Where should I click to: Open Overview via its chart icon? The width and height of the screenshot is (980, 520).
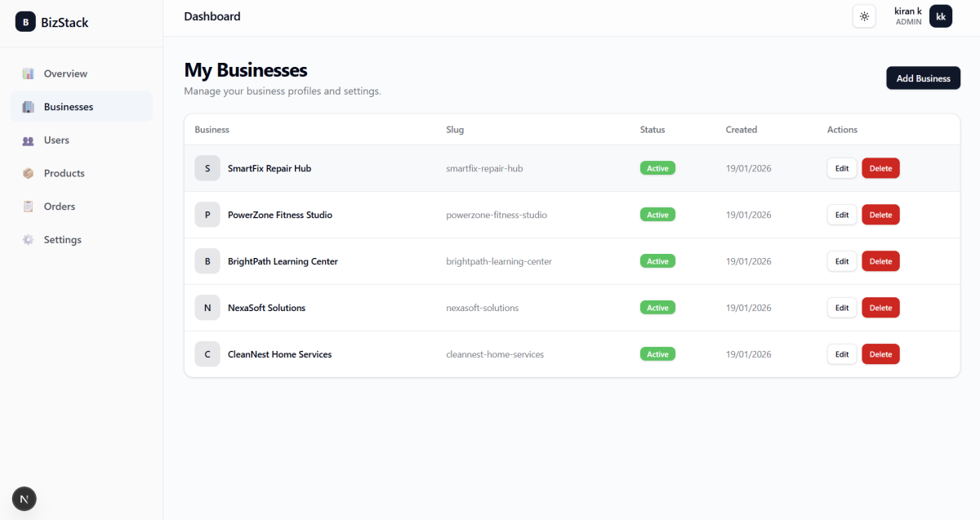pos(29,73)
